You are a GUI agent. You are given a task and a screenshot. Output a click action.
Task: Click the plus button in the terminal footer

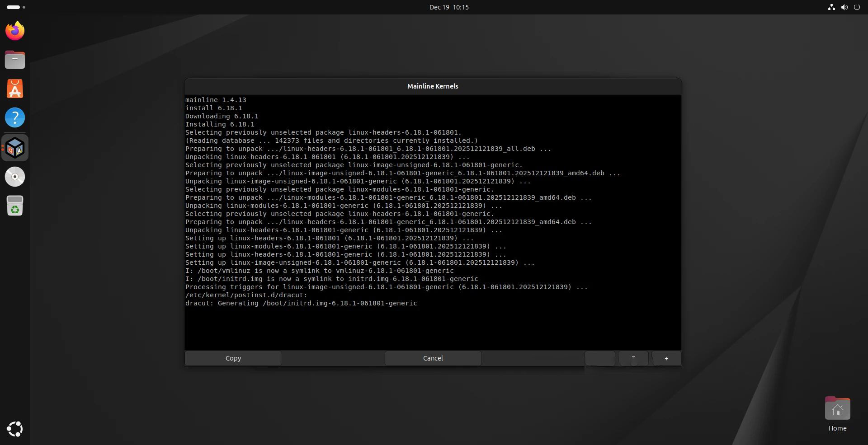click(x=666, y=358)
